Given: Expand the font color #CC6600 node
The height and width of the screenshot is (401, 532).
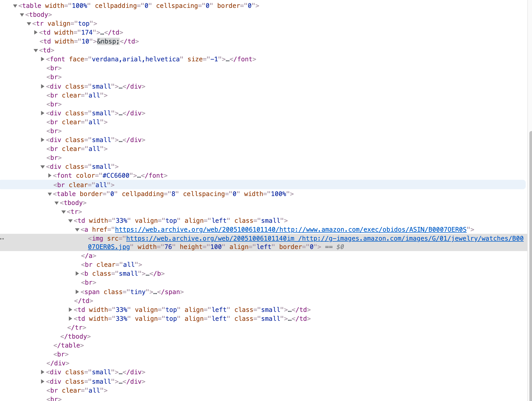Looking at the screenshot, I should 50,176.
